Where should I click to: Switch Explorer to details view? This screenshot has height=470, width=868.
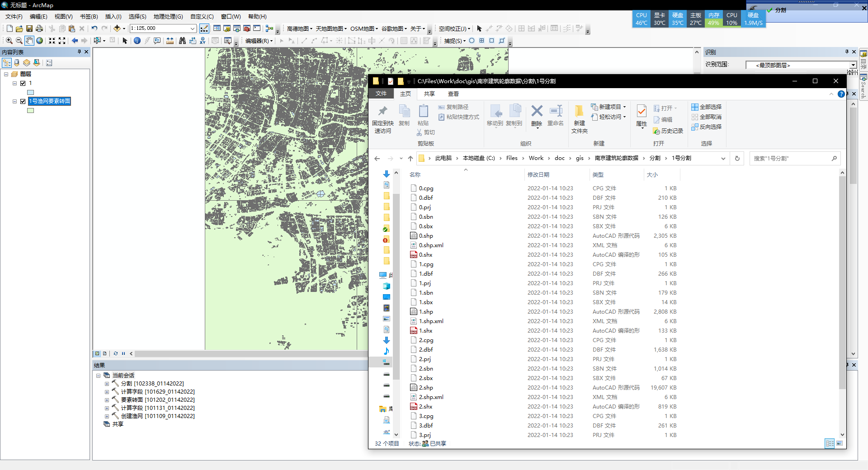[830, 443]
